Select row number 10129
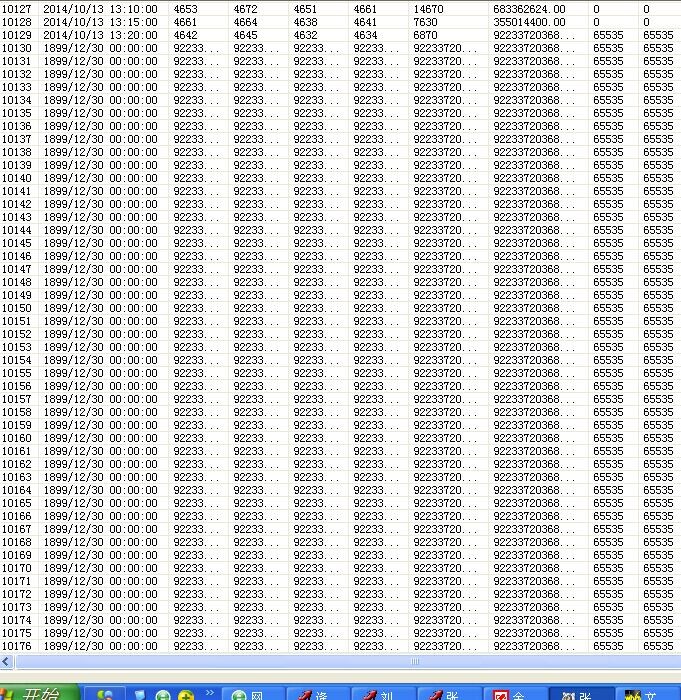This screenshot has width=681, height=700. tap(17, 35)
